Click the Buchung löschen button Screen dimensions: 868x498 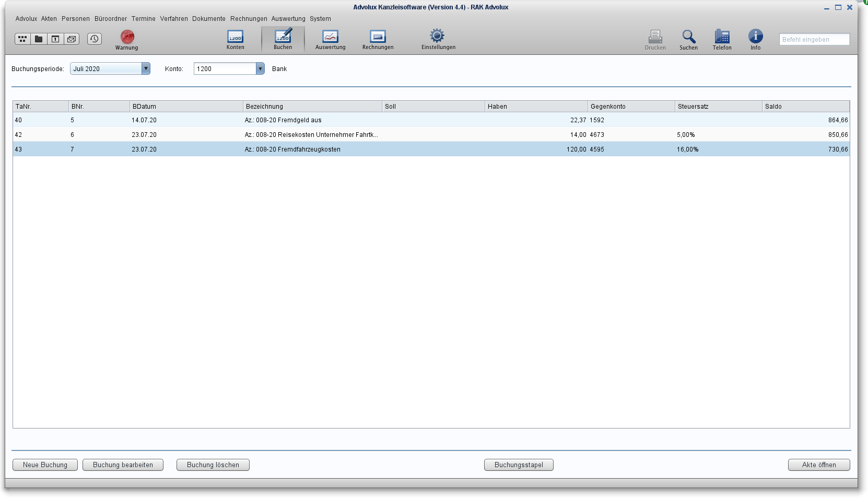(x=213, y=465)
